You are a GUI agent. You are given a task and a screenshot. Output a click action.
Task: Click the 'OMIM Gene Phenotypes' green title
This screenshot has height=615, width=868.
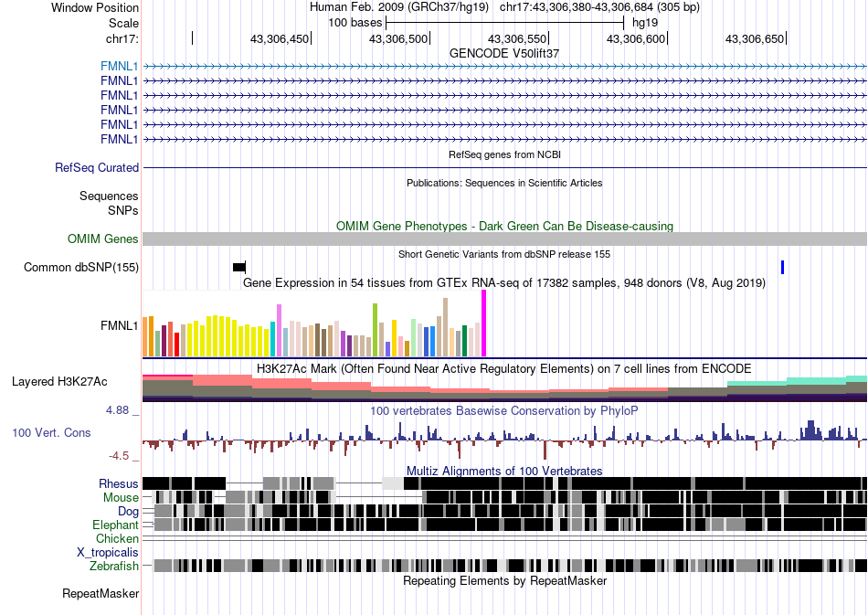[x=504, y=226]
